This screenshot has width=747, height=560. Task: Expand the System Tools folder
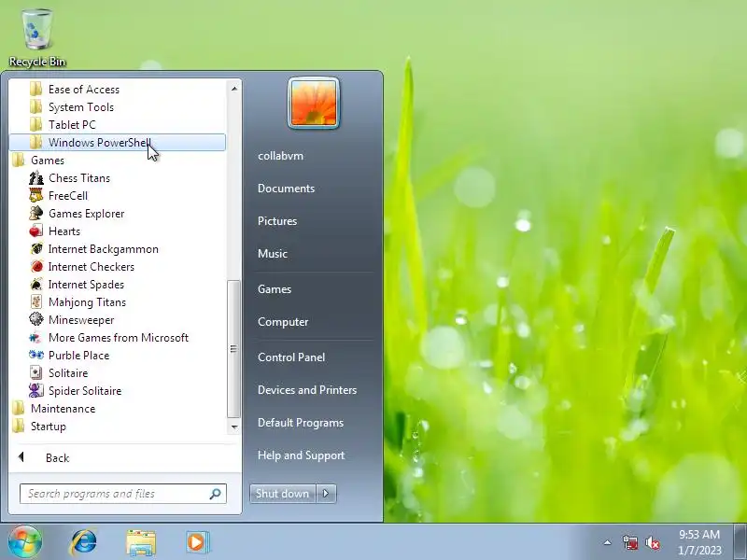click(118, 107)
